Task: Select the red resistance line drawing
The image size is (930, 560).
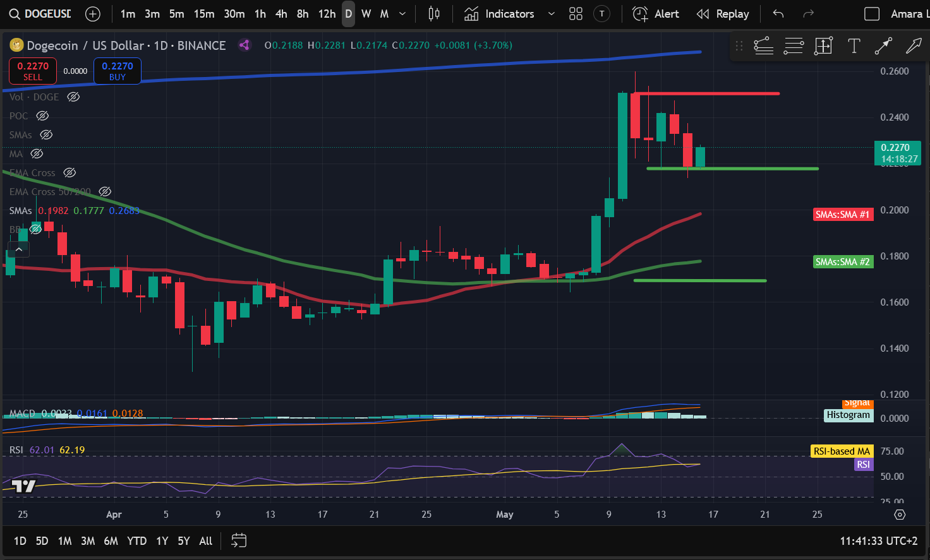Action: pyautogui.click(x=708, y=93)
